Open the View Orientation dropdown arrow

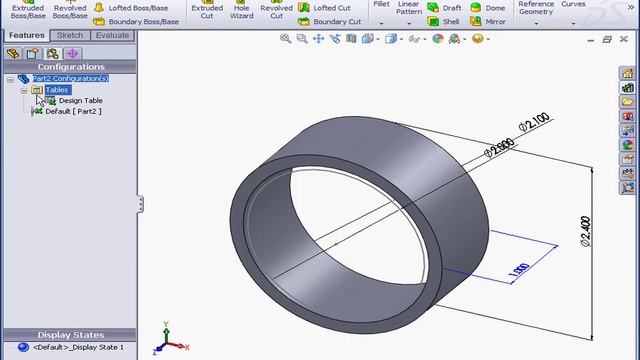pyautogui.click(x=378, y=40)
